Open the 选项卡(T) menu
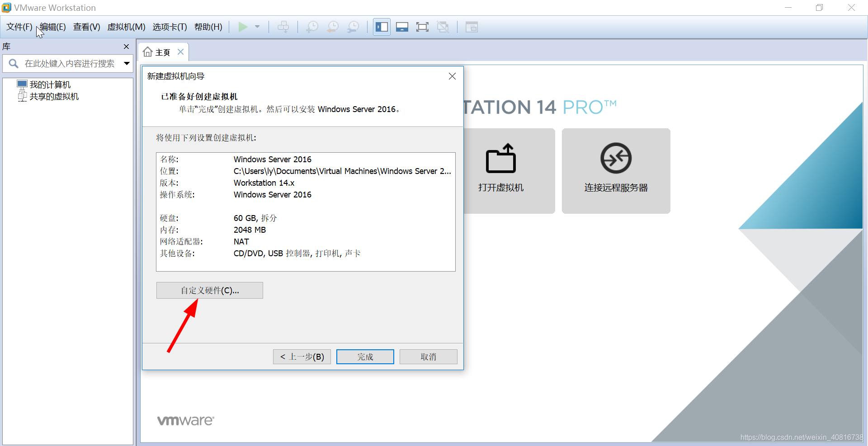This screenshot has height=446, width=868. (x=170, y=27)
